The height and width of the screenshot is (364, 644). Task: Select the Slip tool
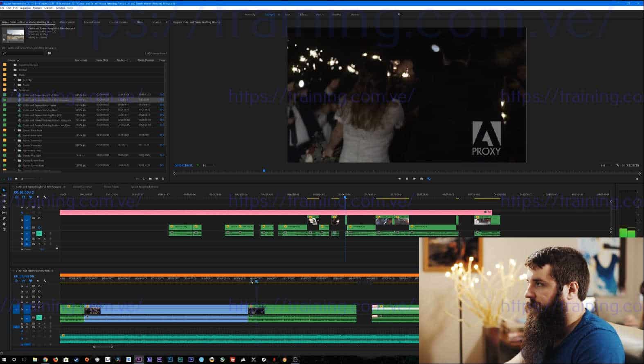[x=4, y=213]
